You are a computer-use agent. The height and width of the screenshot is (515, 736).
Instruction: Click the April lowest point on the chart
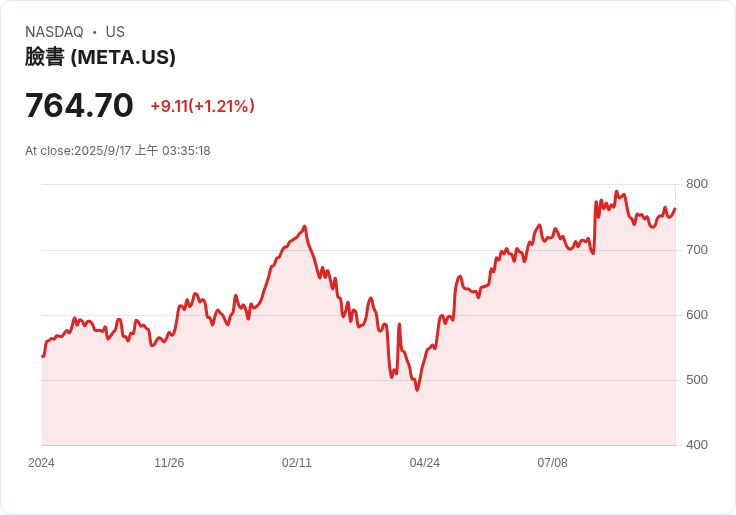(x=417, y=390)
